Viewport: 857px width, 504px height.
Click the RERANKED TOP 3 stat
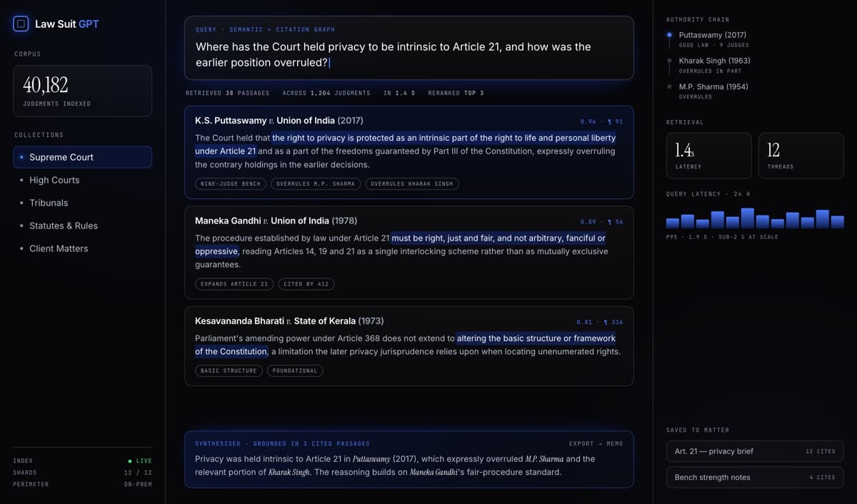456,93
